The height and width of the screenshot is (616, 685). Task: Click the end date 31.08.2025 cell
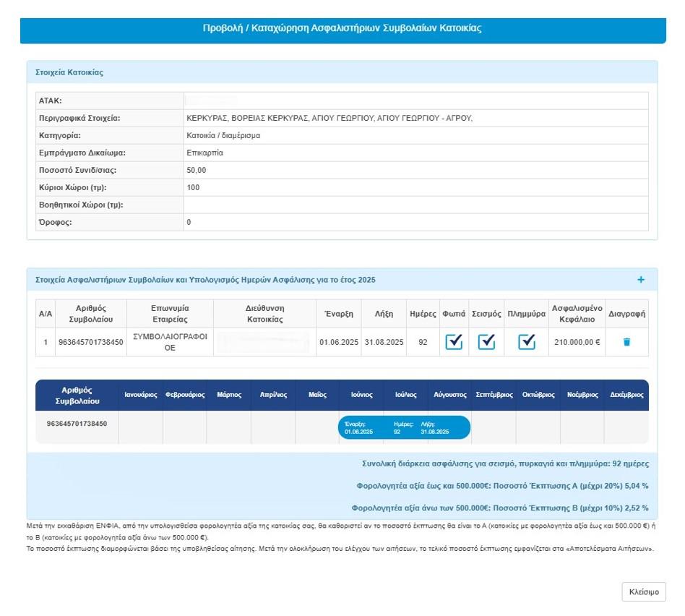pos(383,343)
